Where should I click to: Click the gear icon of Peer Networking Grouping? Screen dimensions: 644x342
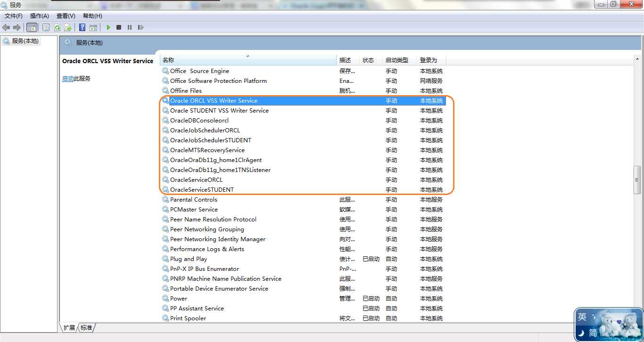click(x=165, y=229)
